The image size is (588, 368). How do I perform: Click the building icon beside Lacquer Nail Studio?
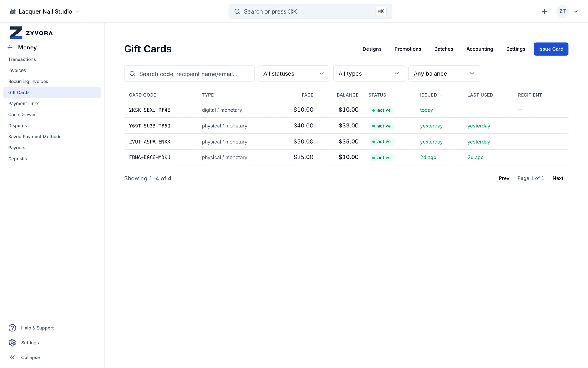click(x=13, y=11)
